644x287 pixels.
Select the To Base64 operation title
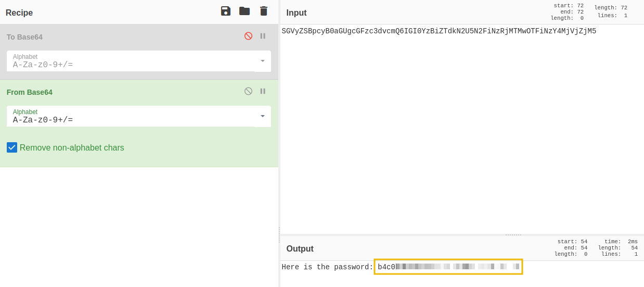pyautogui.click(x=24, y=37)
